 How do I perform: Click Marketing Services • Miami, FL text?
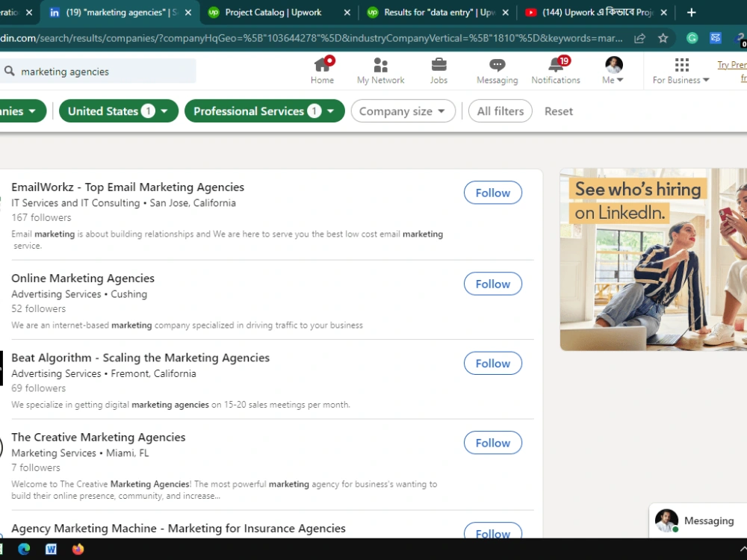[80, 453]
